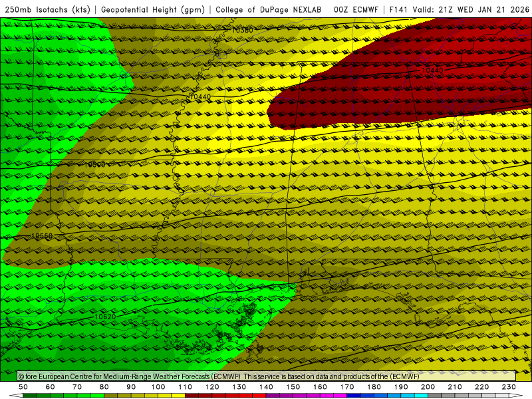Click the legend value 170

pos(347,387)
